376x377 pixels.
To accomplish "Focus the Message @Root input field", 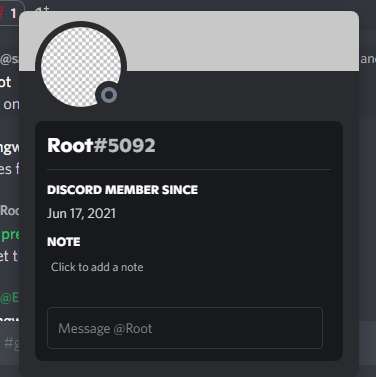I will point(185,328).
